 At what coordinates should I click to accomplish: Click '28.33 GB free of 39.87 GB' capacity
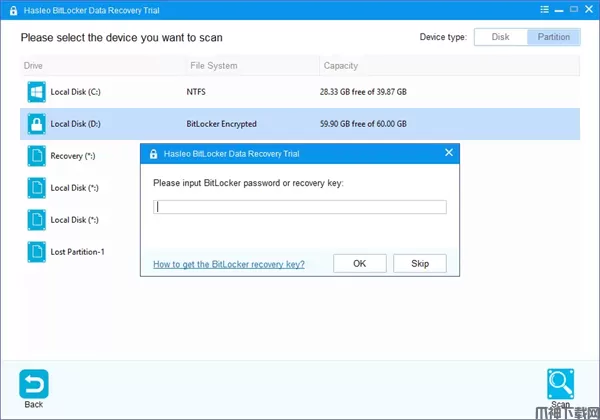[363, 92]
